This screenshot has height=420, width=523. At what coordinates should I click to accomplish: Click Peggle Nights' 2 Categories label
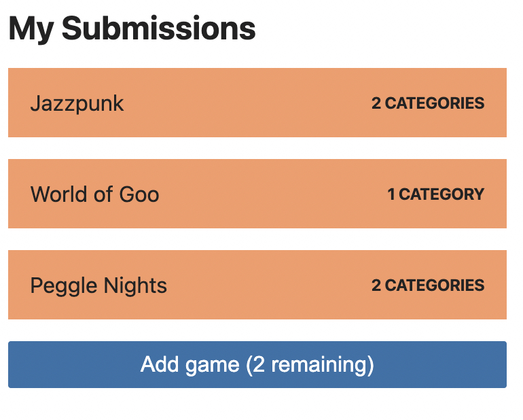[427, 285]
